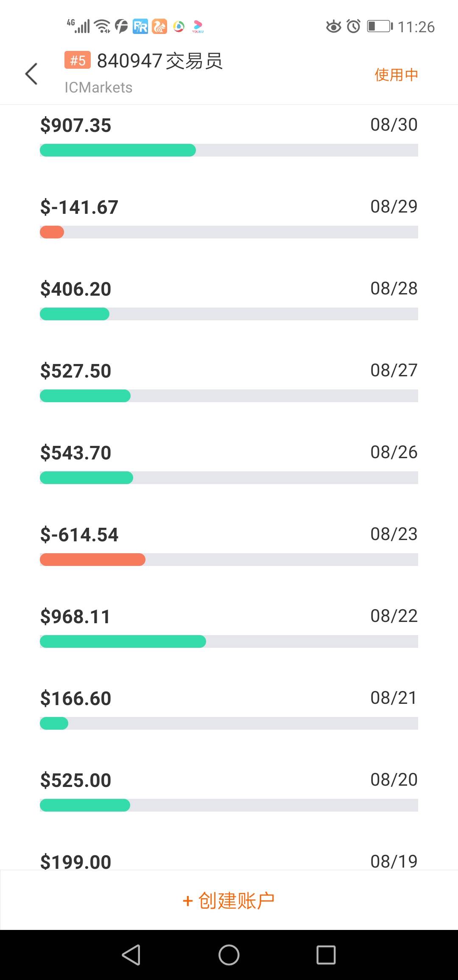Click the ICMarkets broker label
This screenshot has height=980, width=458.
click(x=98, y=87)
